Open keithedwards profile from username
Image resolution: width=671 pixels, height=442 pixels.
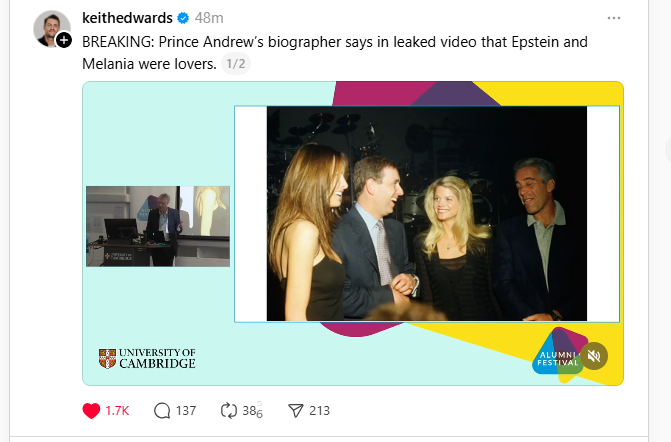click(x=127, y=18)
